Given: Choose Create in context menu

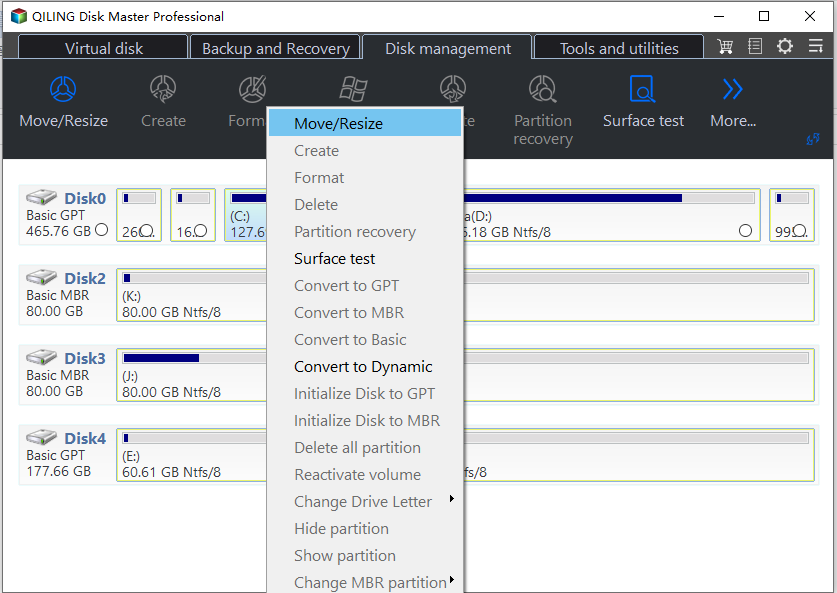Looking at the screenshot, I should click(x=365, y=151).
